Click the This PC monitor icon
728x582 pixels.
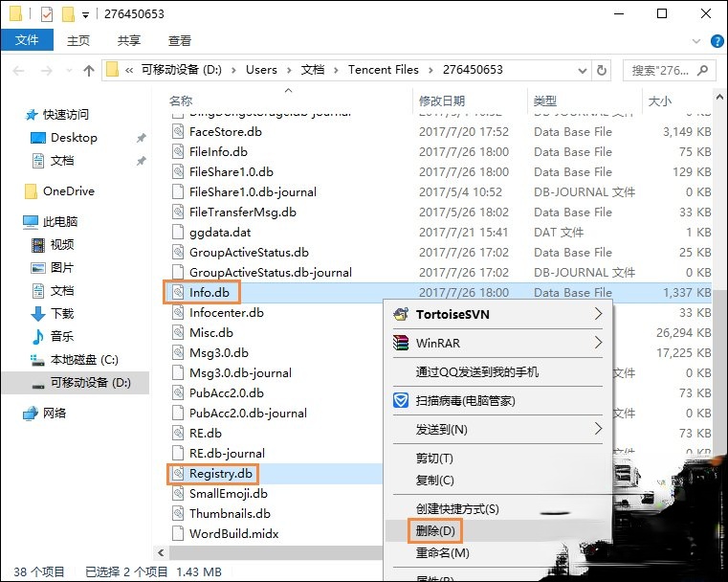[31, 221]
